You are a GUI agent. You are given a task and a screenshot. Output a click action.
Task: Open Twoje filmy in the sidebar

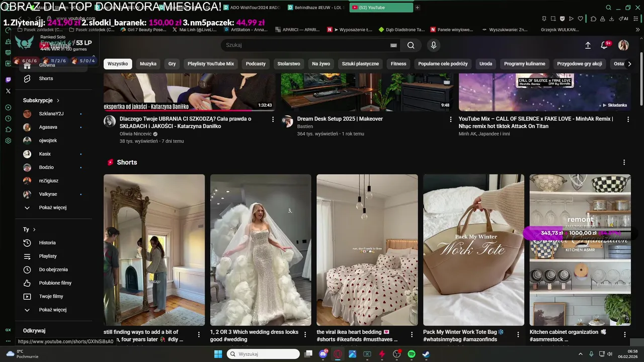pyautogui.click(x=51, y=297)
